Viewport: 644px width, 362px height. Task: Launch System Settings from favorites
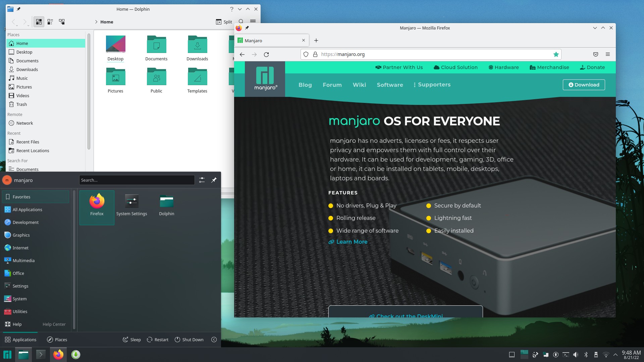coord(132,207)
